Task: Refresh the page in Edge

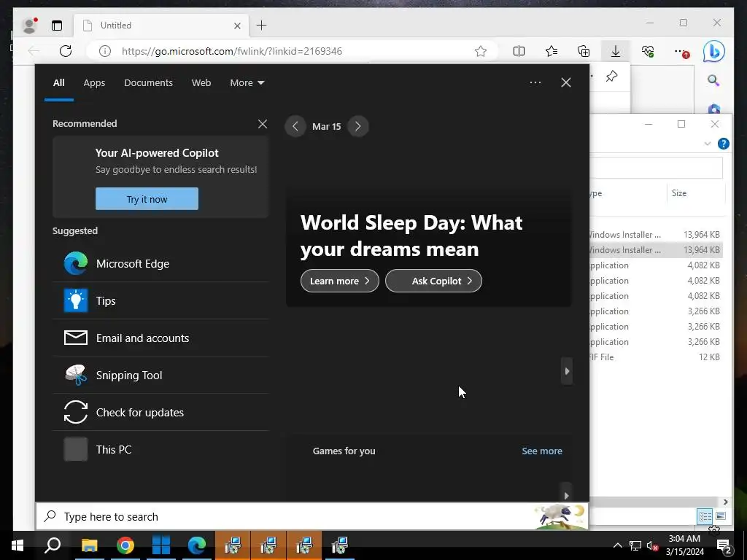Action: [65, 51]
